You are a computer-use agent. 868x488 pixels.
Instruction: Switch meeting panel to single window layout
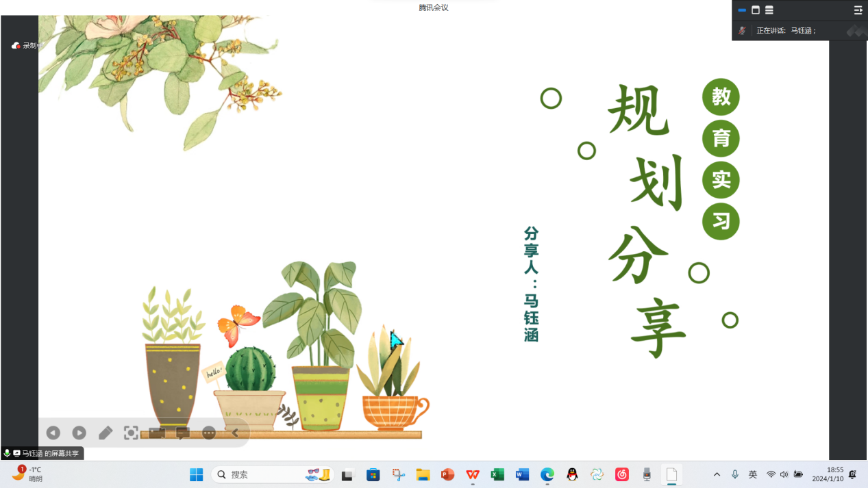[x=756, y=10]
